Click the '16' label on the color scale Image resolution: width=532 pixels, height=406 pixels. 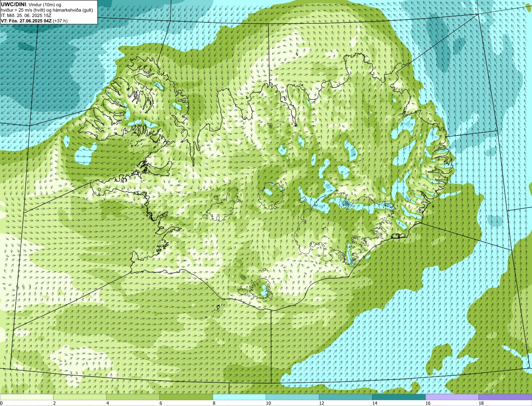tap(428, 403)
